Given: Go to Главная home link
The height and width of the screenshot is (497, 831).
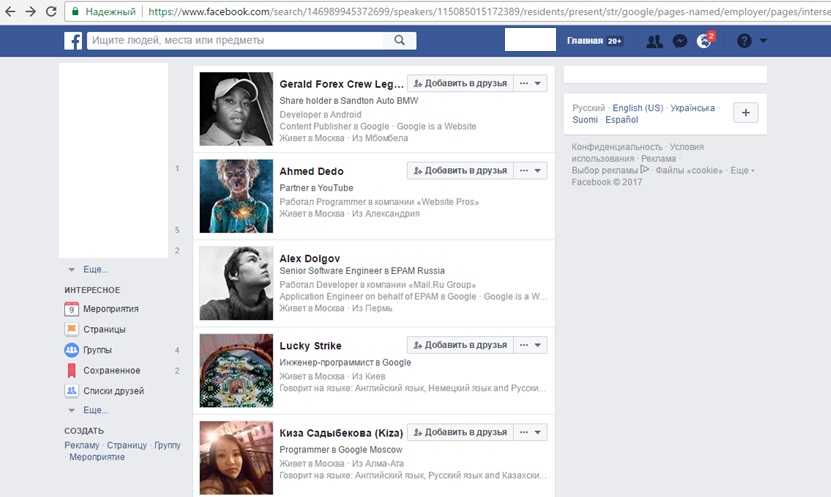Looking at the screenshot, I should click(585, 41).
